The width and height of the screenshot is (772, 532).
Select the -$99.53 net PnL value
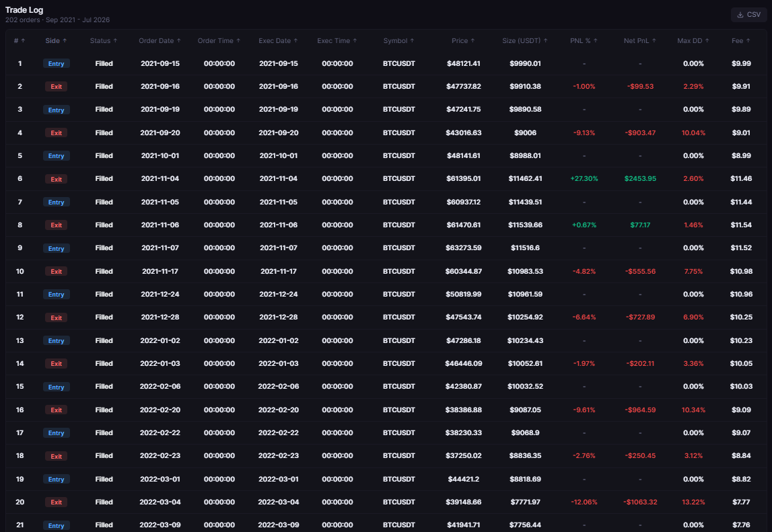point(640,87)
